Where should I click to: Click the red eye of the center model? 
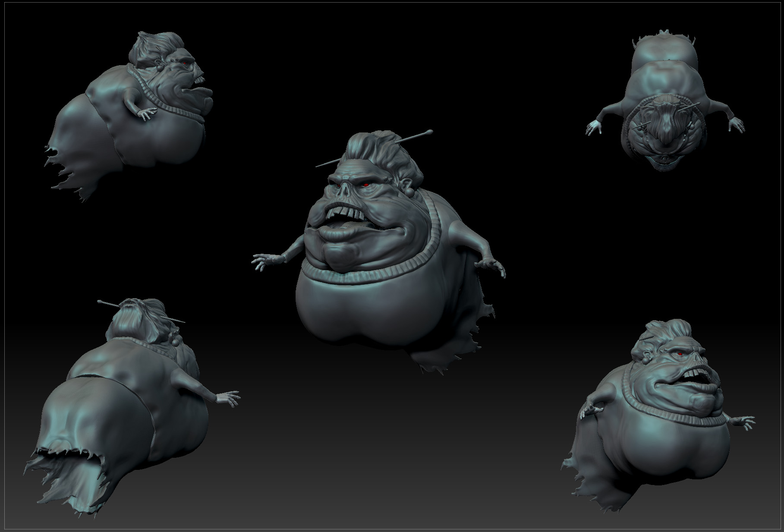(x=365, y=185)
